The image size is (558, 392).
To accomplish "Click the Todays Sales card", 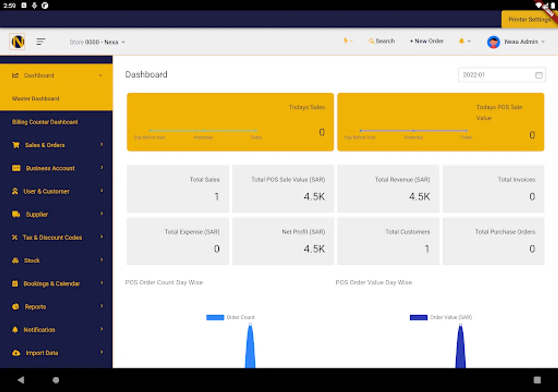I will pos(230,122).
